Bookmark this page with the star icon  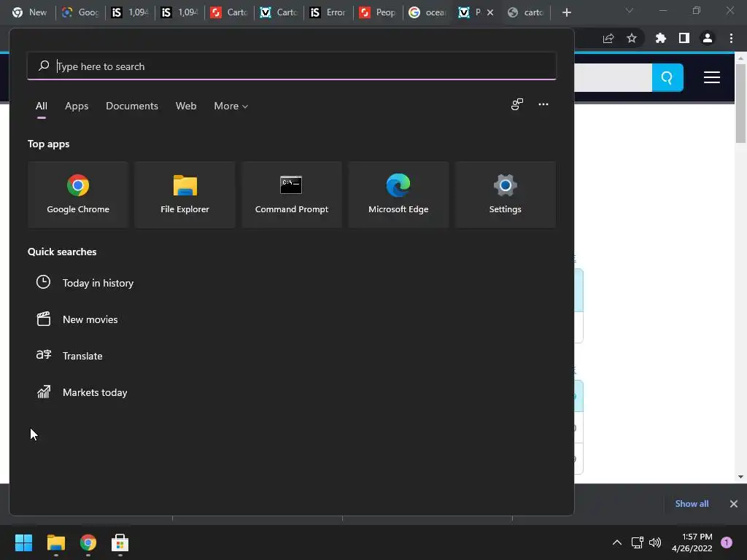(x=632, y=38)
